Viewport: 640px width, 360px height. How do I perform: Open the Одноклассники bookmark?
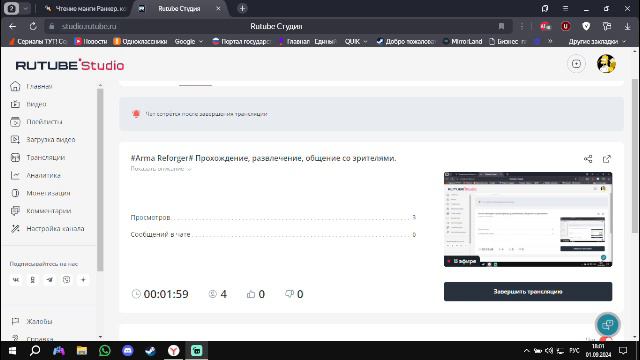tap(140, 41)
